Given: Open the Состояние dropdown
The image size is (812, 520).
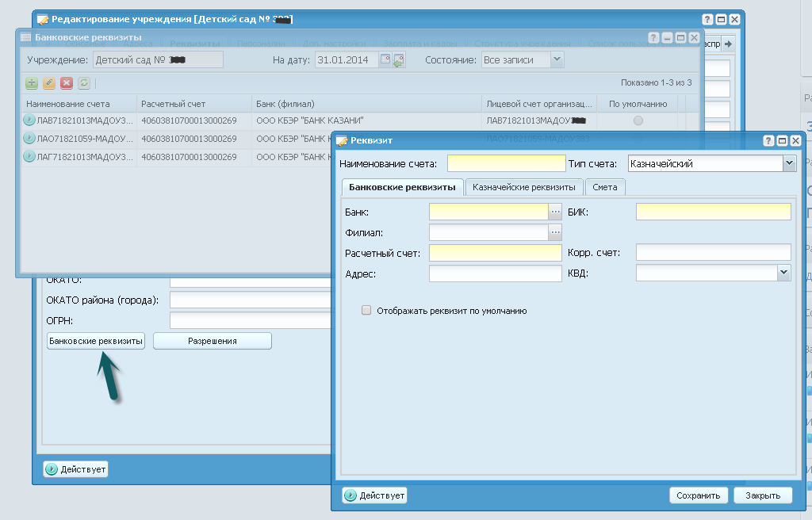Looking at the screenshot, I should coord(557,59).
